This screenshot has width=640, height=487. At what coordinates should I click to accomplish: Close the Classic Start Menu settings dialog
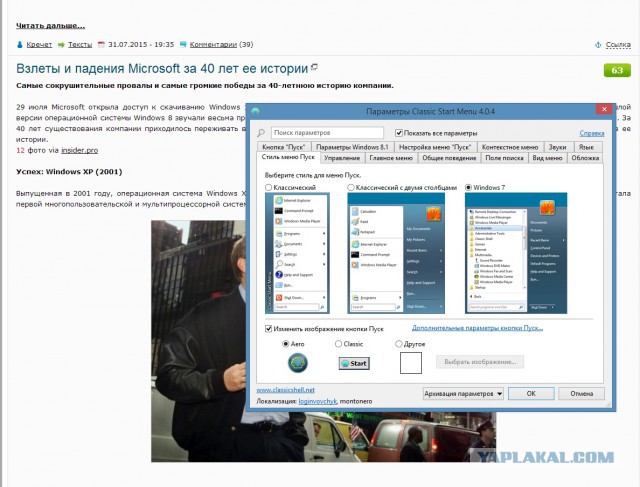coord(604,109)
